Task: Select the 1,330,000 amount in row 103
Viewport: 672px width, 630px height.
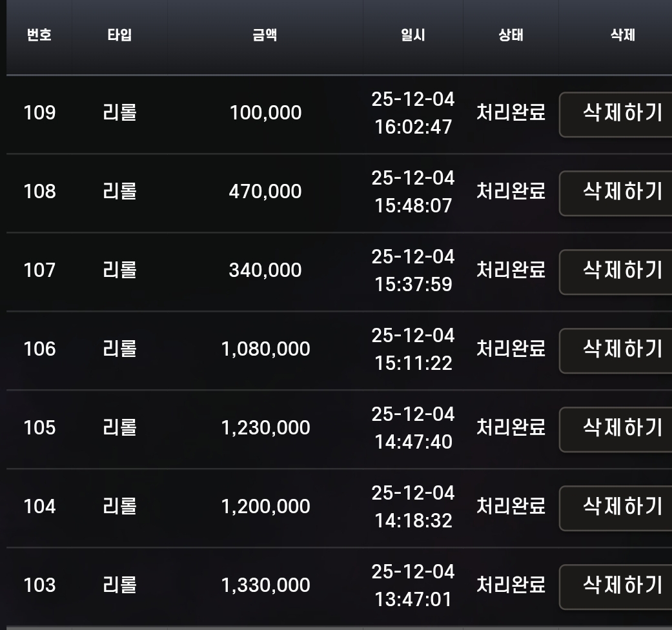Action: point(265,586)
